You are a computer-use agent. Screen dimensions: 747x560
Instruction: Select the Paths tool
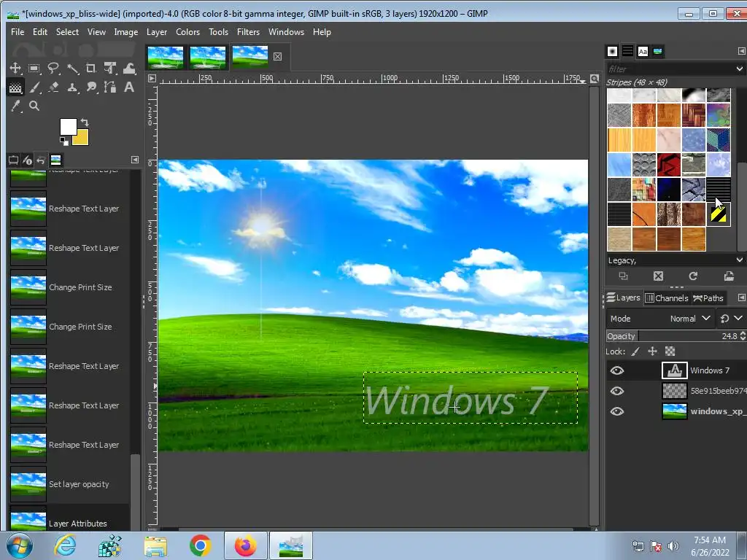[x=110, y=87]
